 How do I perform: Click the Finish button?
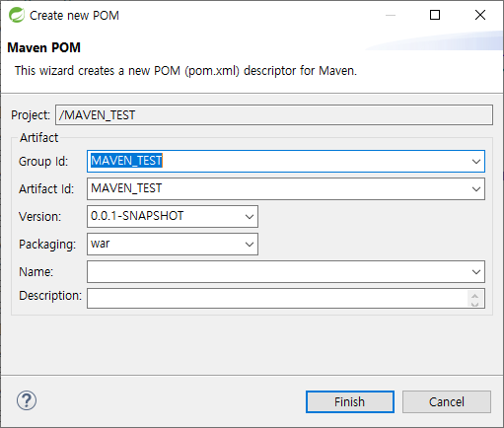[x=350, y=401]
